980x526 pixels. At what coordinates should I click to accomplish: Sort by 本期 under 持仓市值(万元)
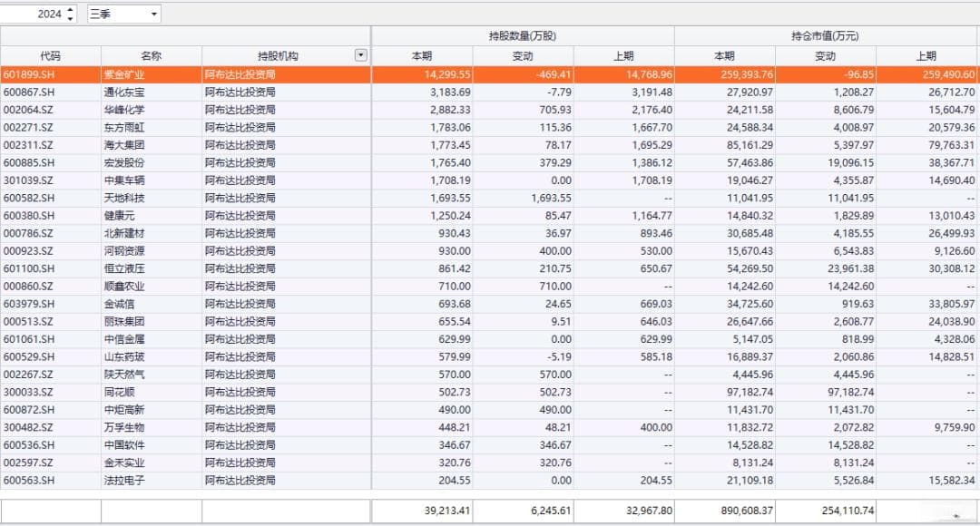click(724, 55)
